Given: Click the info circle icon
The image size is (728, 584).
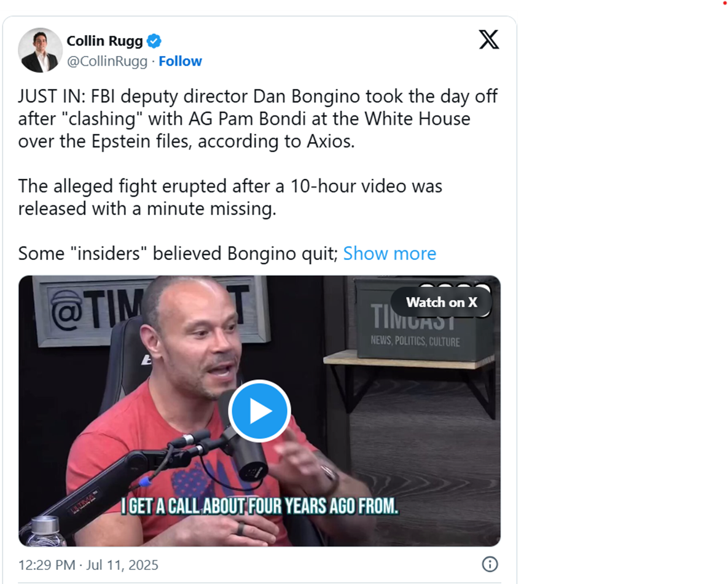Looking at the screenshot, I should 490,564.
